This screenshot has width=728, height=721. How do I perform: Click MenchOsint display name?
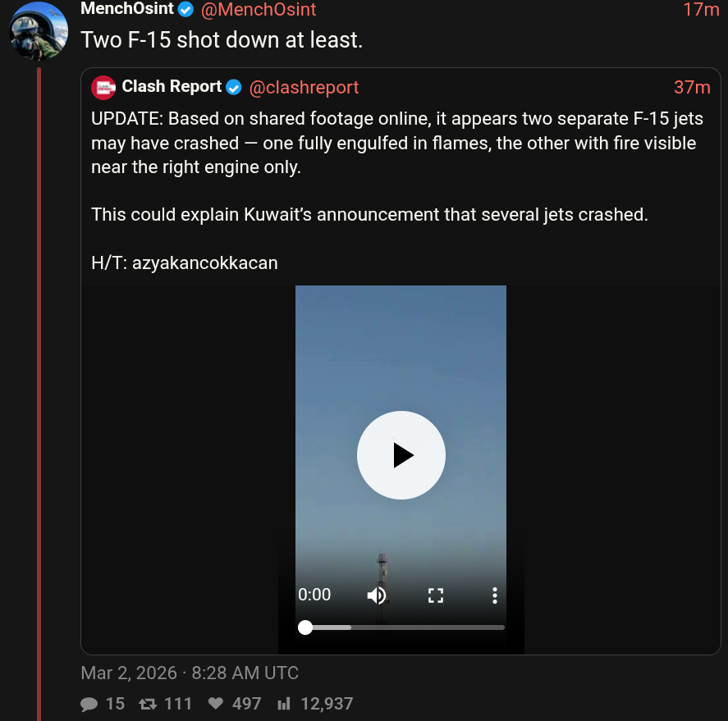(x=126, y=10)
